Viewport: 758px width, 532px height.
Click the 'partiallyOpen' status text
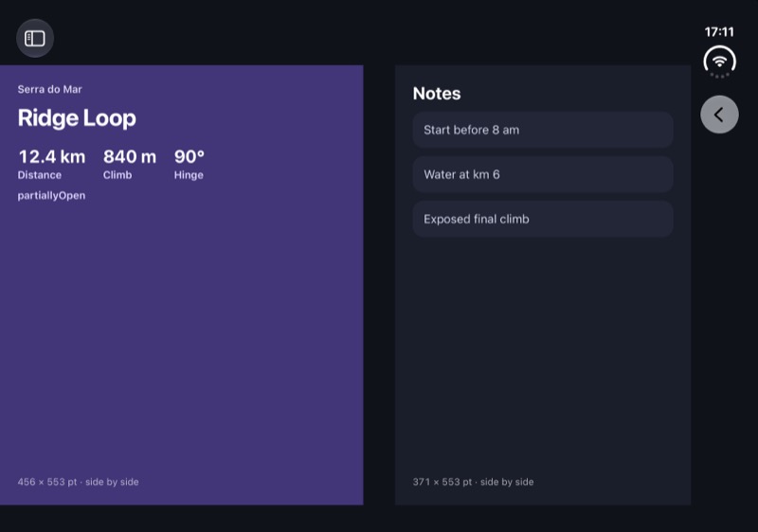tap(51, 196)
